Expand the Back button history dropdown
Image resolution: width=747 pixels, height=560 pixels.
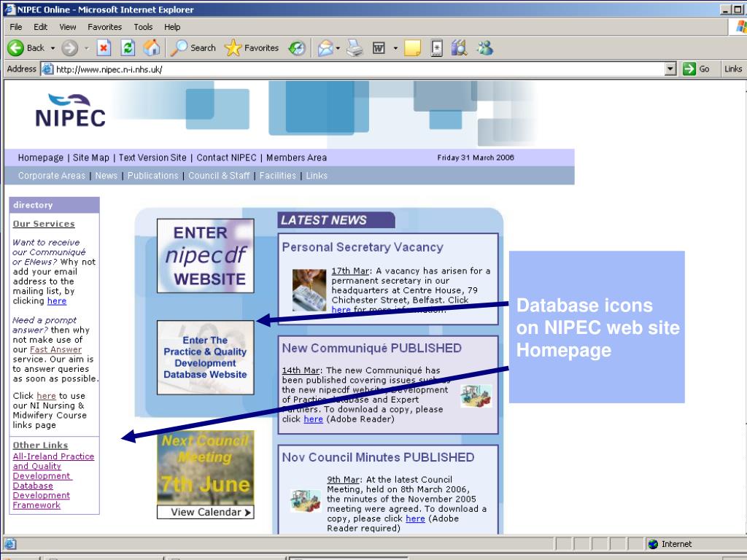tap(53, 48)
